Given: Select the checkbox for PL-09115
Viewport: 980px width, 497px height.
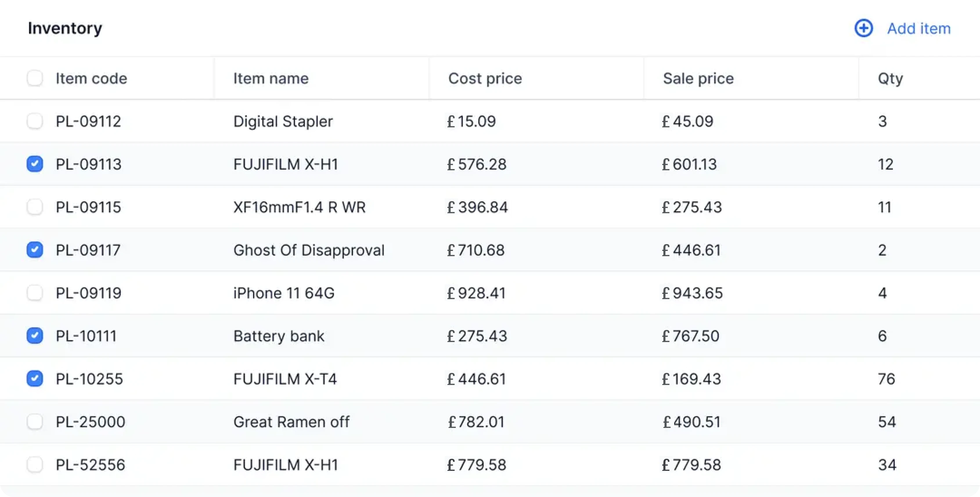Looking at the screenshot, I should click(x=35, y=207).
